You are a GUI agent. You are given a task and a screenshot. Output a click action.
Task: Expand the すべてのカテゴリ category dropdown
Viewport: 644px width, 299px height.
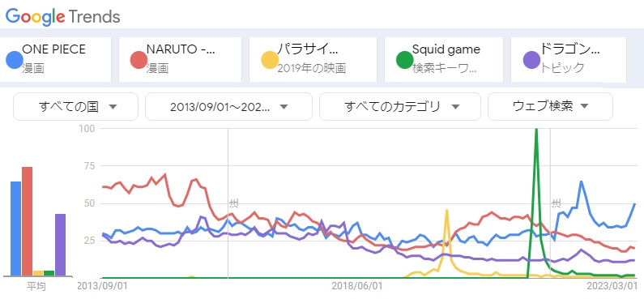(x=400, y=107)
